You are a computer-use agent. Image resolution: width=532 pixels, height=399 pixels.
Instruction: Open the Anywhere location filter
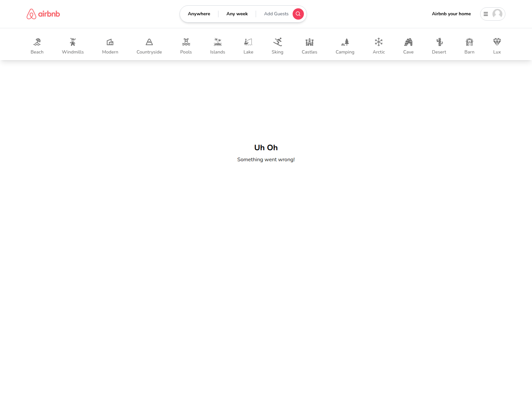199,14
